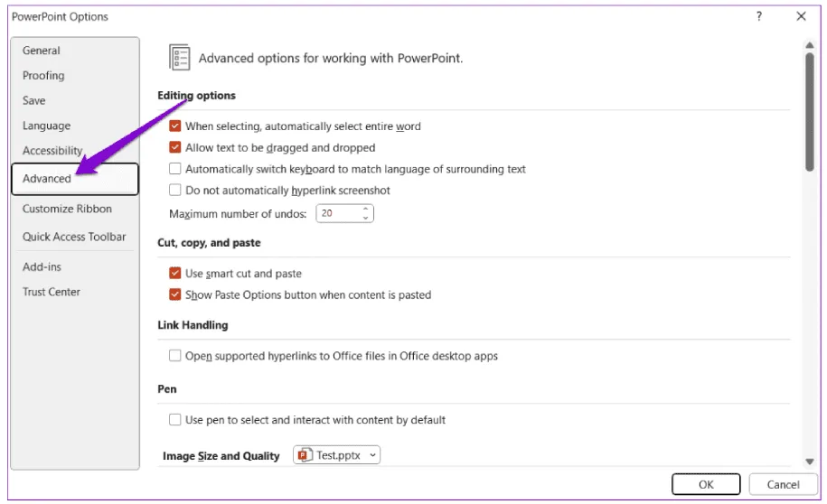
Task: Go to Trust Center settings
Action: click(52, 292)
